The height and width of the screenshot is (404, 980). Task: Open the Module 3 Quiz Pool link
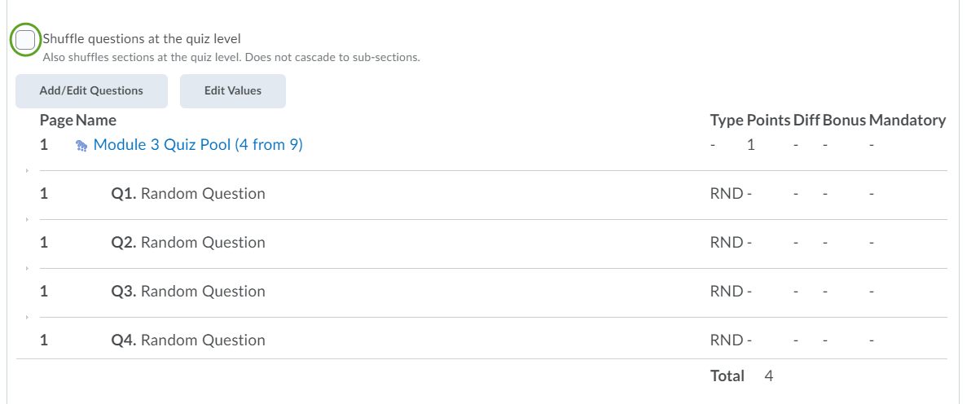[198, 145]
